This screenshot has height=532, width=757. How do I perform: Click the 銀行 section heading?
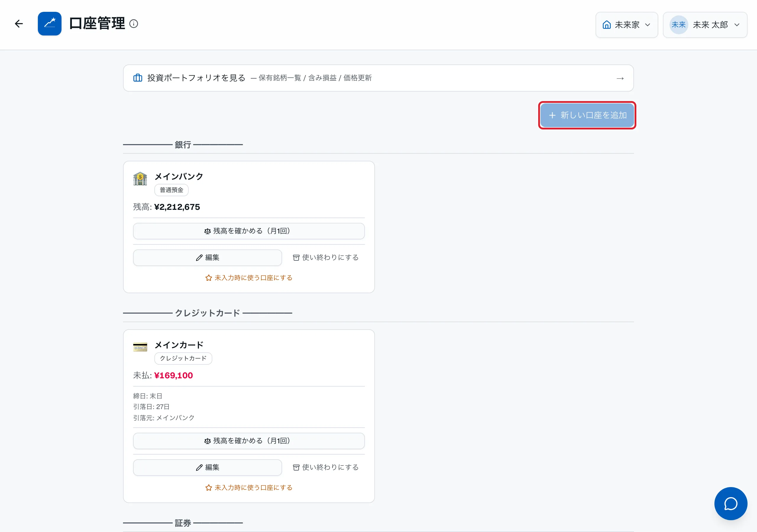click(x=183, y=145)
